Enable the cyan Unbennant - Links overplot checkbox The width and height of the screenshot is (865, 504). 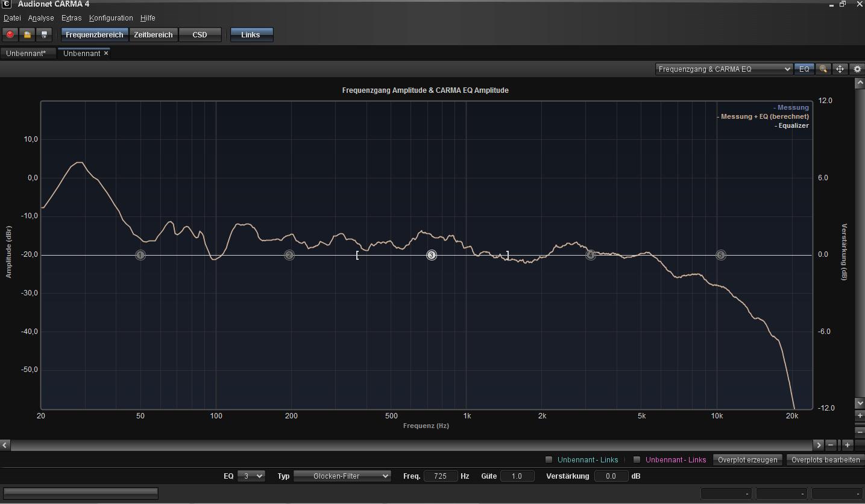coord(549,460)
